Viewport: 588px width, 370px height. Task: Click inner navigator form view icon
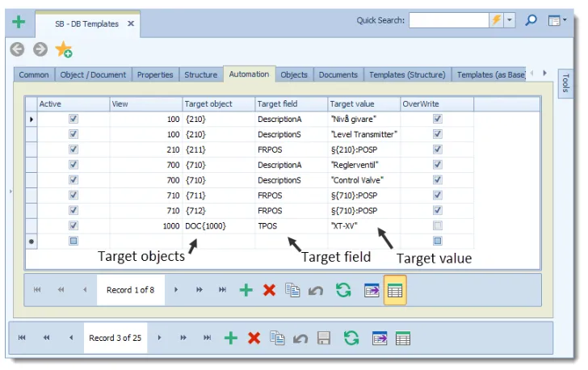[372, 291]
